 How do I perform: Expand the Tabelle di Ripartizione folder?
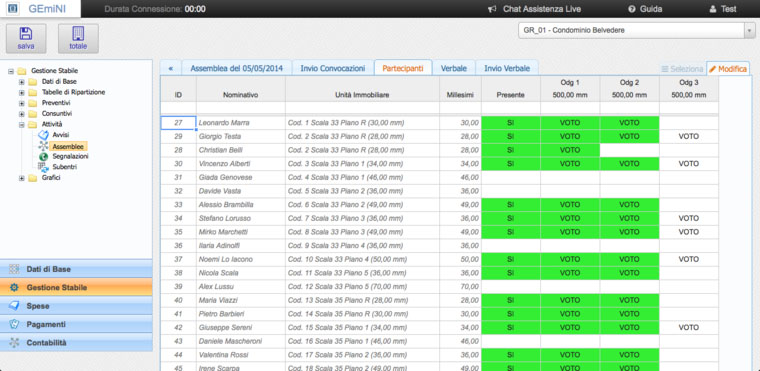(x=21, y=92)
